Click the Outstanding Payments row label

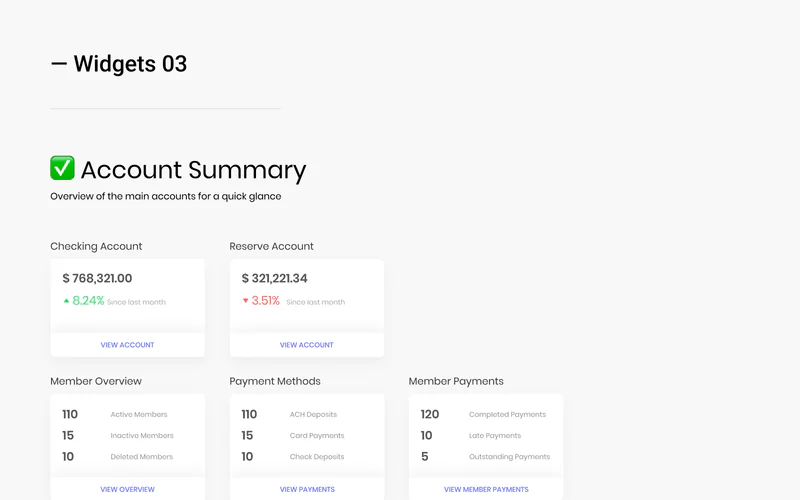pos(510,457)
